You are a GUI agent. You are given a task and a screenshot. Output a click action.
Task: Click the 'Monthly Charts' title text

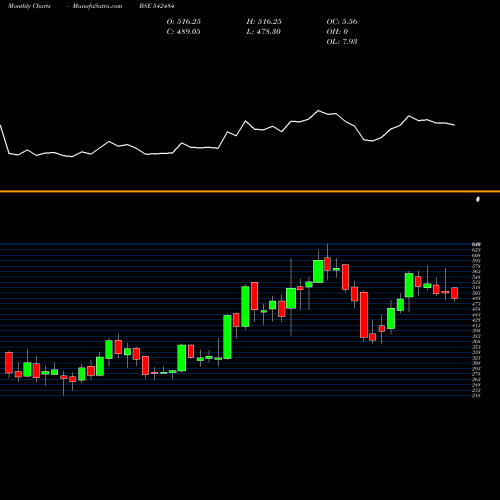point(29,6)
